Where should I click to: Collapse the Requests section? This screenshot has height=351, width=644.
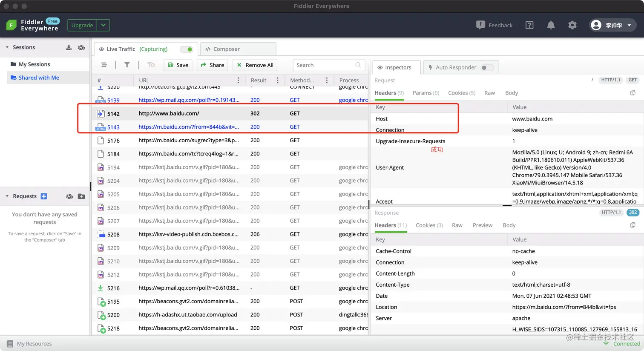(x=7, y=196)
